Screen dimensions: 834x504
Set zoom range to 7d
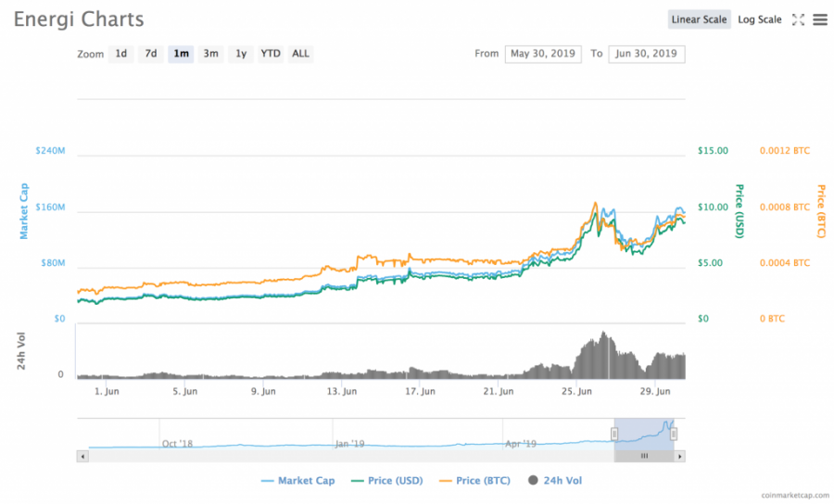(151, 54)
